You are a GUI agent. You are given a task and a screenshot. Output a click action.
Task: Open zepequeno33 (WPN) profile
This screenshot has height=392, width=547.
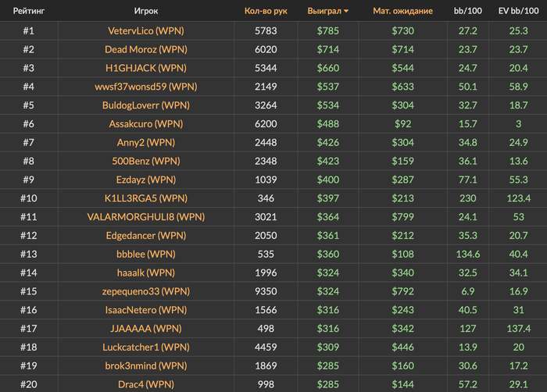click(x=146, y=291)
